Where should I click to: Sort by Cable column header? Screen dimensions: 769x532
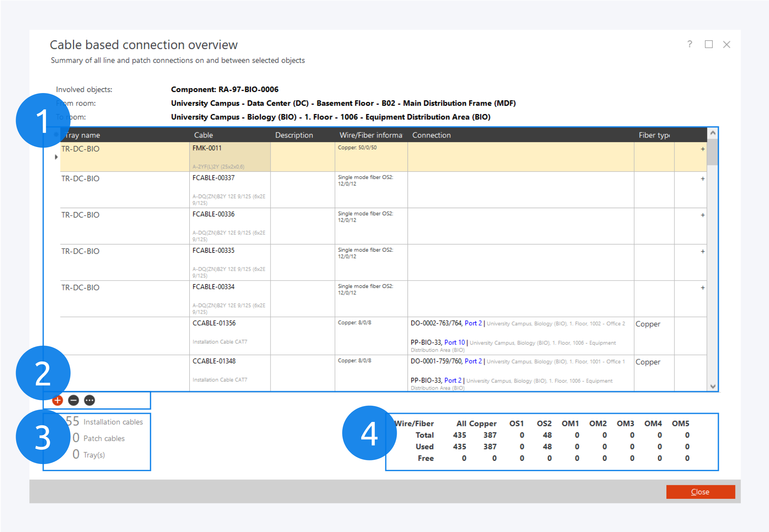[x=204, y=135]
